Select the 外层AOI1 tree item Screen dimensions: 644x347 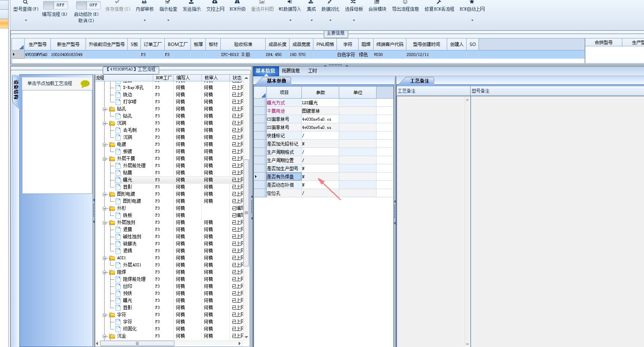[132, 265]
